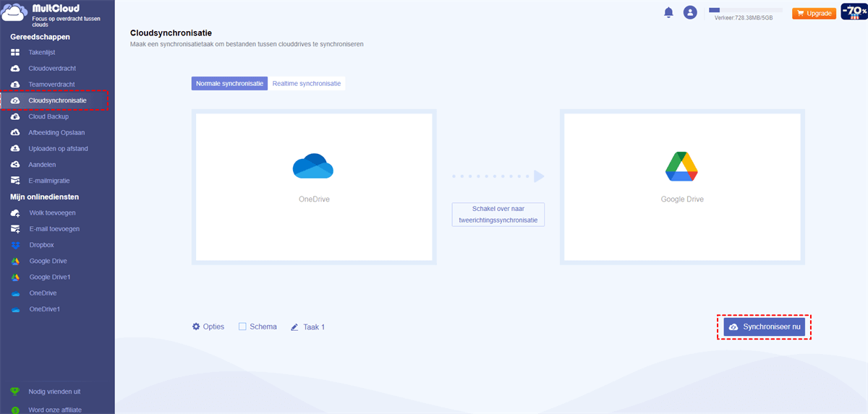Viewport: 868px width, 414px height.
Task: Click the Dropbox sidebar label
Action: coord(42,245)
